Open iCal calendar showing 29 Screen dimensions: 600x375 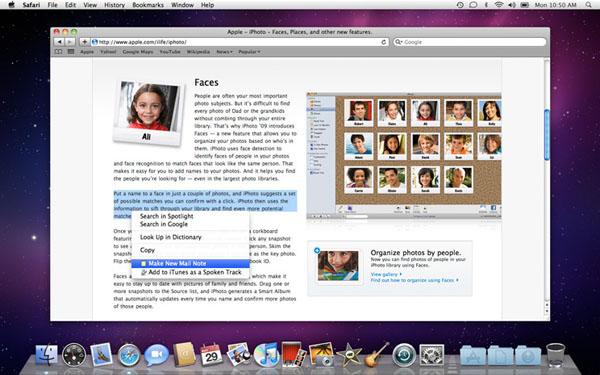point(211,355)
